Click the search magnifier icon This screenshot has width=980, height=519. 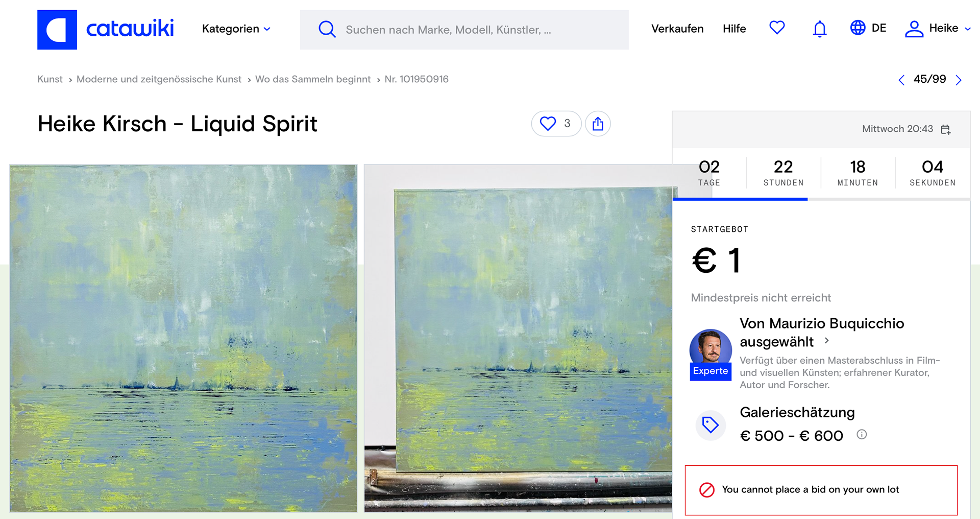tap(327, 29)
